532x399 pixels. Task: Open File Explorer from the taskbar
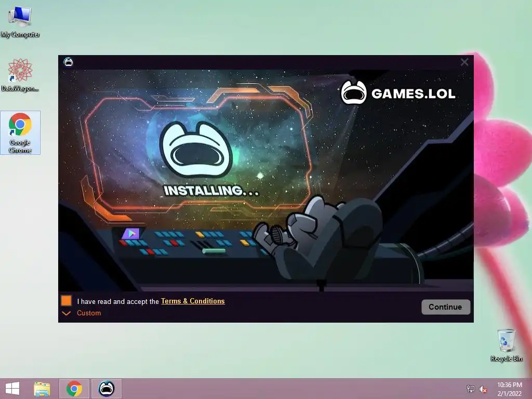[x=42, y=389]
